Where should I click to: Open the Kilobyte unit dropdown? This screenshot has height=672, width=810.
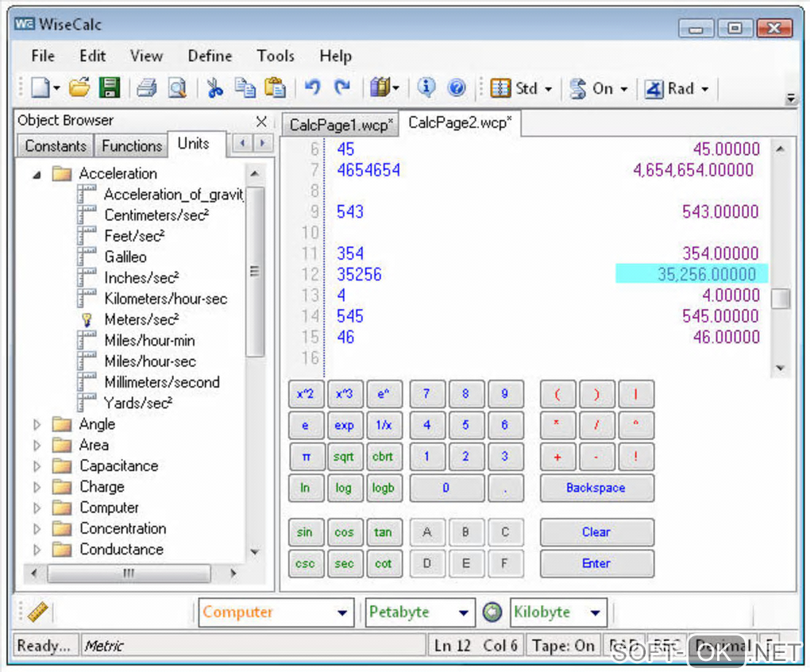click(595, 612)
